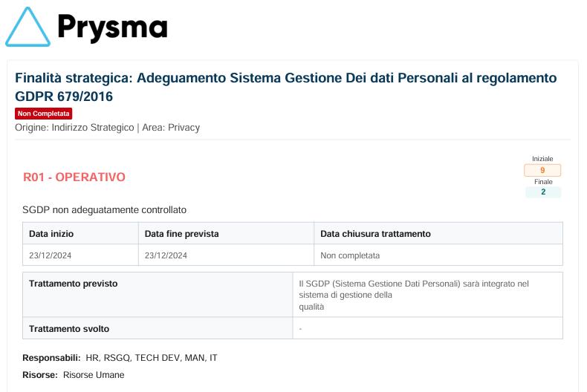Click the Data chiusura trattamento column header

click(x=375, y=234)
